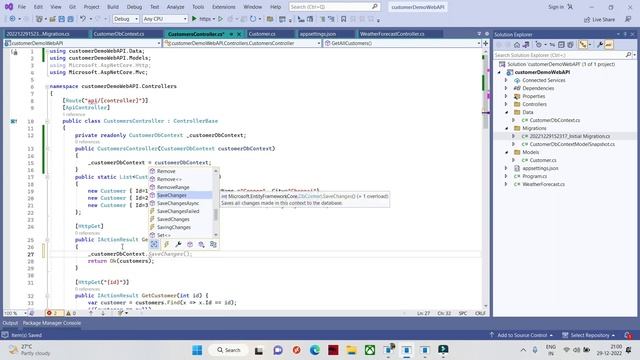
Task: Click the lightning events filter below IntelliSense list
Action: click(x=166, y=244)
